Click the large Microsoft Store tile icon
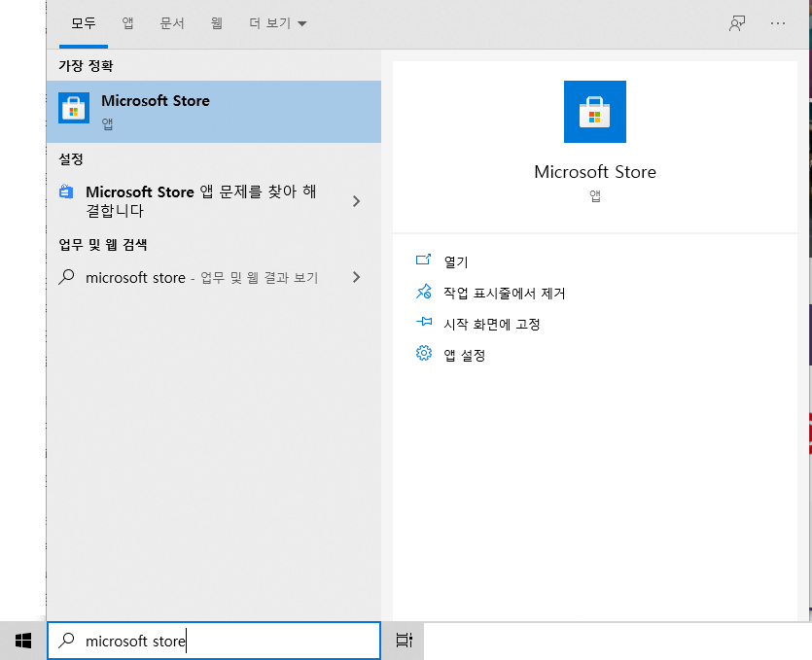812x660 pixels. [594, 111]
